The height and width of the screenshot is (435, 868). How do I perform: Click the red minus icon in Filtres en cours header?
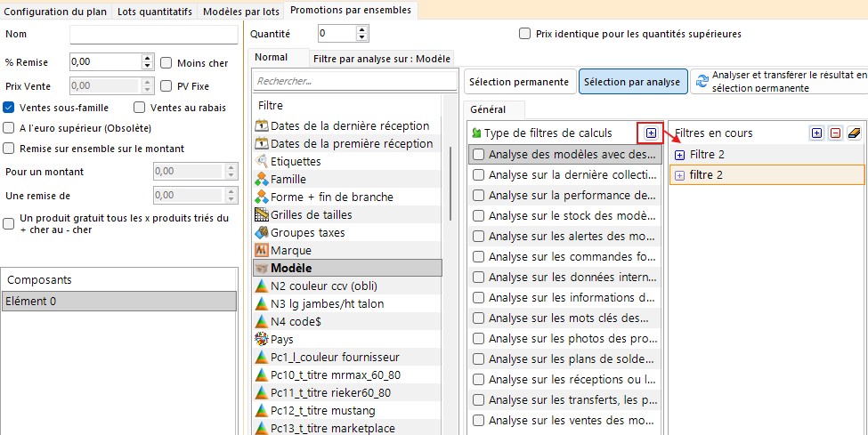835,133
